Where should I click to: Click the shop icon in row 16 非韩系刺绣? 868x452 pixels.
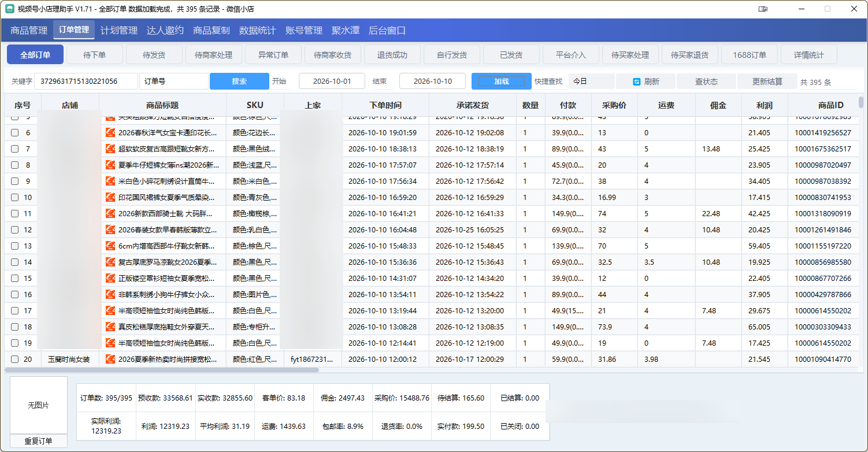click(110, 294)
